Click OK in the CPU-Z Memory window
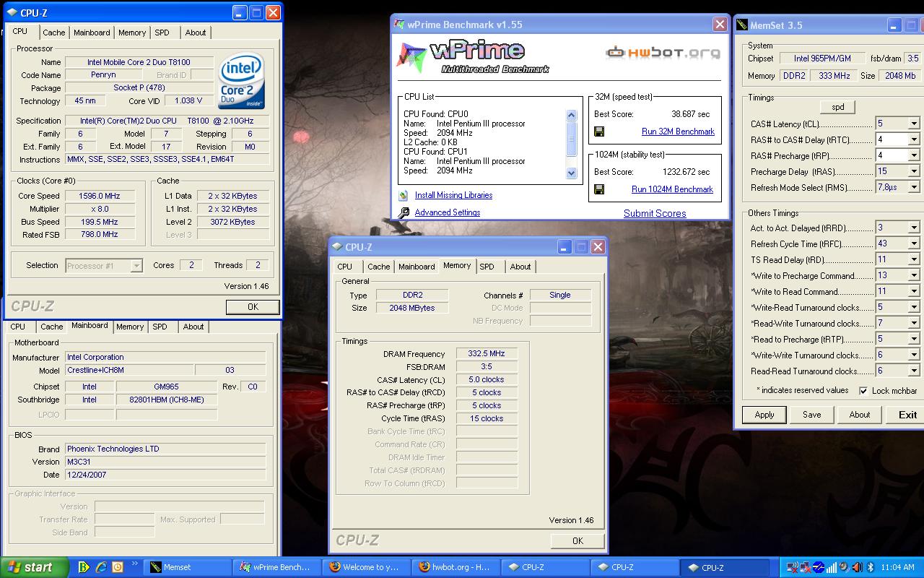924x578 pixels. pos(577,540)
